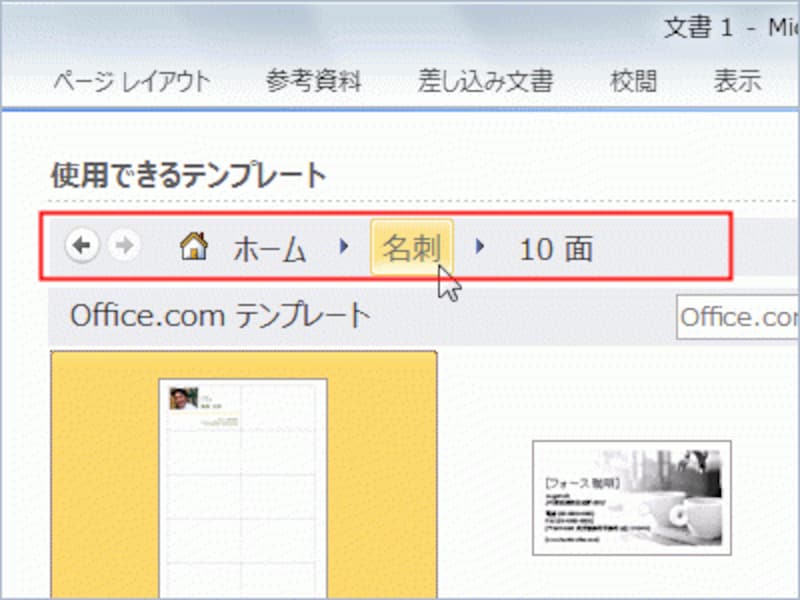Screen dimensions: 800x600
Task: Navigate to templates home via ホーム link
Action: [x=268, y=249]
